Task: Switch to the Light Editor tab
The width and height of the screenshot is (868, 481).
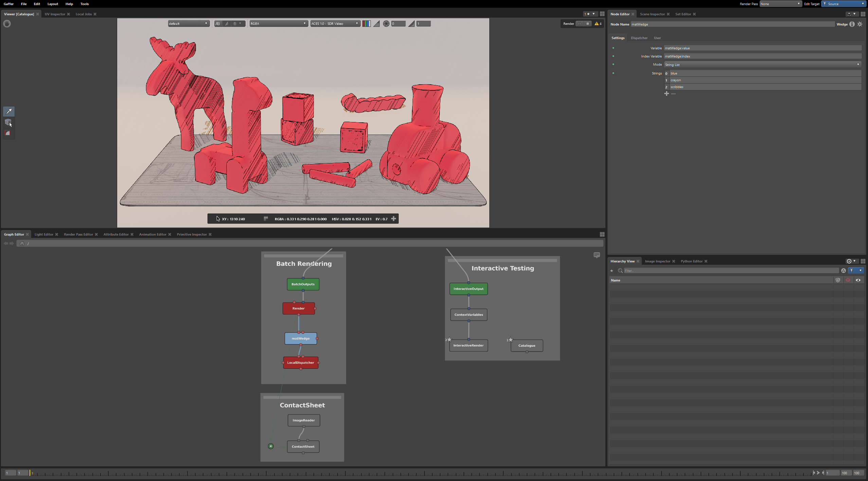Action: pos(44,234)
